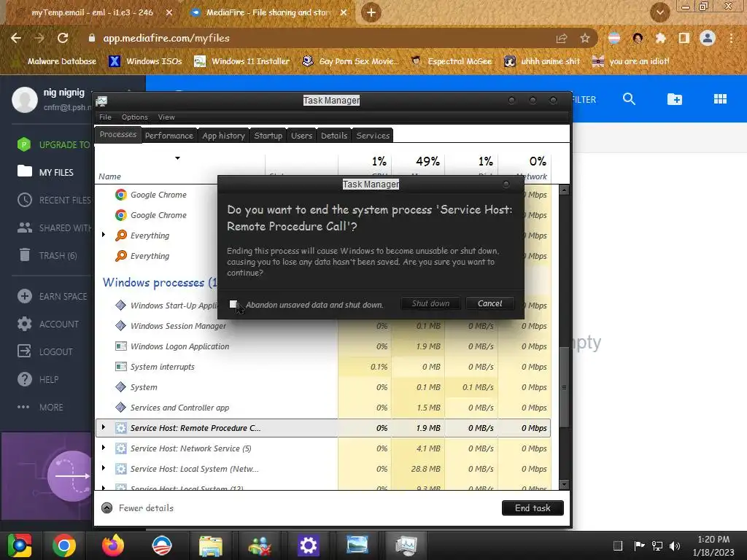Open the Performance tab

169,136
